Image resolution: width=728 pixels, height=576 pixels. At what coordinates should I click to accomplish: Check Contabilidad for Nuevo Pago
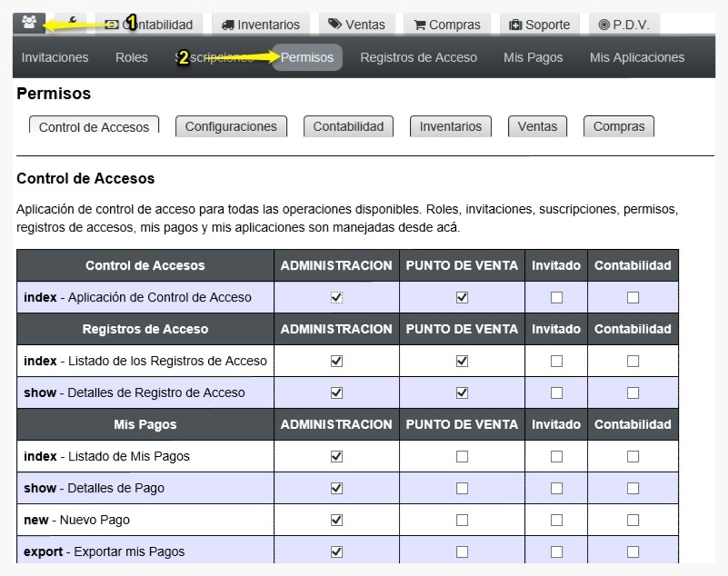click(633, 521)
